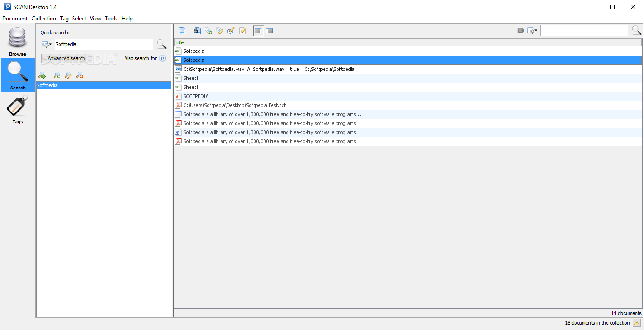
Task: Open the View menu
Action: point(95,19)
